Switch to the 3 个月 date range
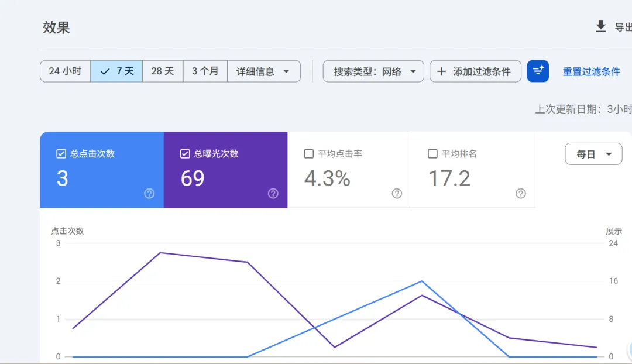The image size is (632, 364). [x=205, y=71]
